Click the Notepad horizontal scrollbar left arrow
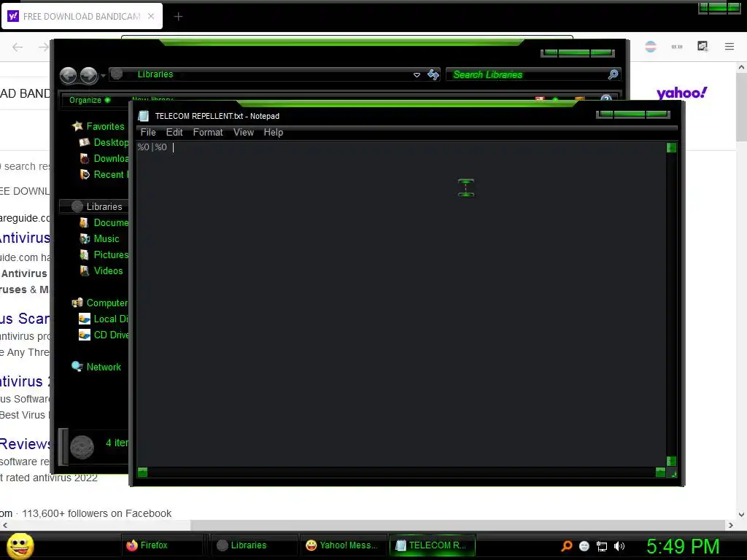 point(142,472)
